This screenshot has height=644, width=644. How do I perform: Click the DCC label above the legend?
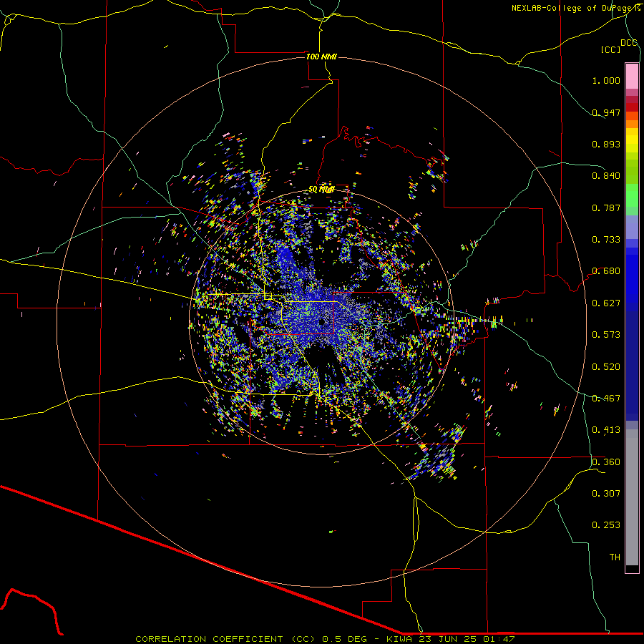pos(629,43)
